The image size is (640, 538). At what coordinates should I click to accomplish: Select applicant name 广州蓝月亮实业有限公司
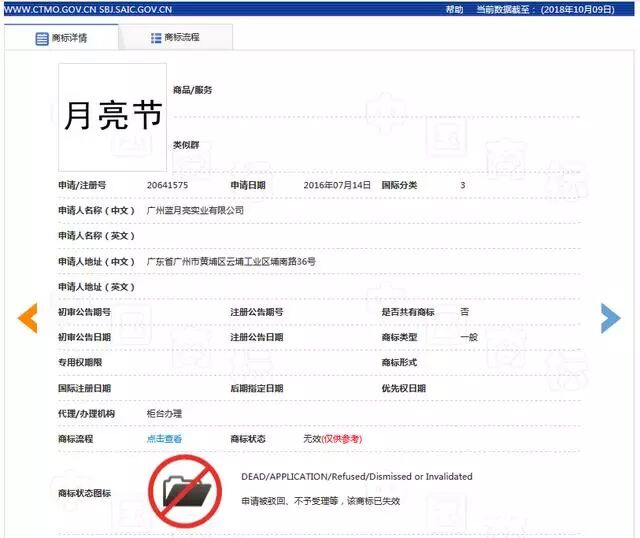[195, 210]
